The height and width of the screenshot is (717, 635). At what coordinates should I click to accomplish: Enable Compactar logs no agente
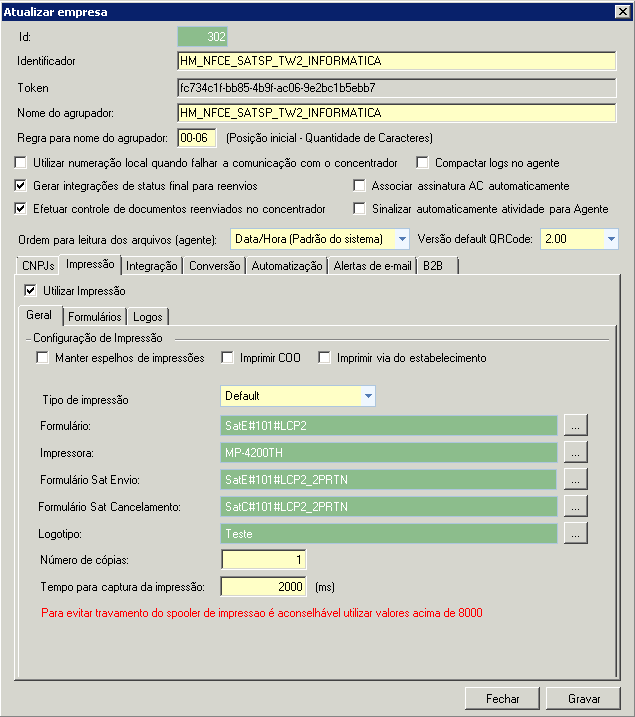[423, 163]
